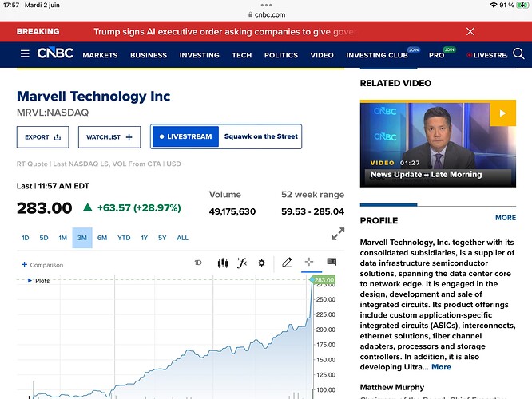Open Livestream from the nav bar
Viewport: 532px width, 399px height.
[x=487, y=55]
